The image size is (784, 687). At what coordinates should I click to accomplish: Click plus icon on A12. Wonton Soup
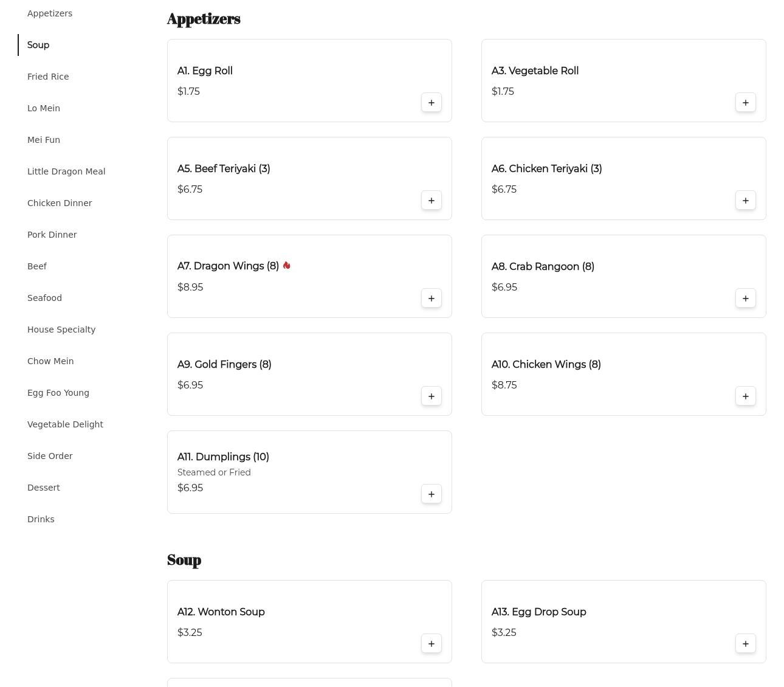point(431,644)
